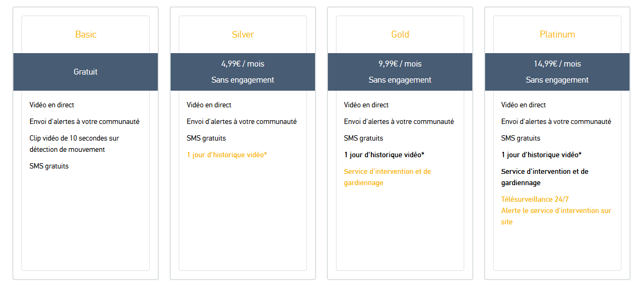The height and width of the screenshot is (286, 644).
Task: Click Silver's highlighted 1 jour d'historique vidéo*
Action: point(227,155)
